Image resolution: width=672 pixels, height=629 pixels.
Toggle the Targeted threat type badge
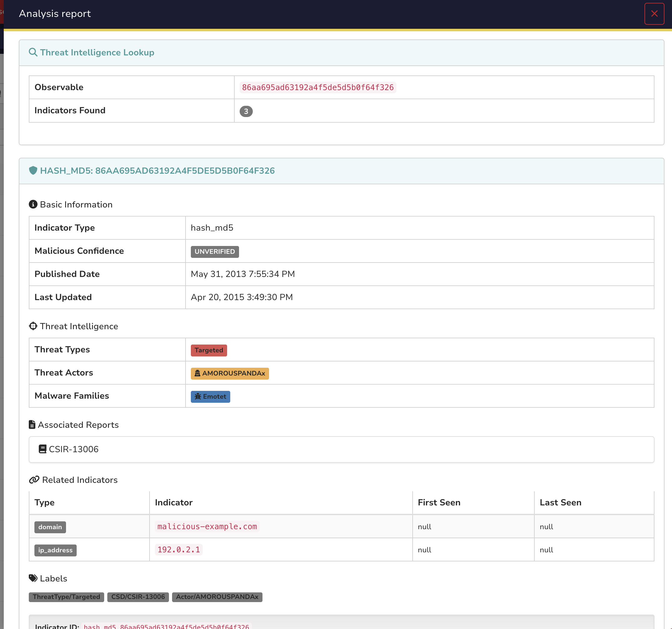[209, 350]
